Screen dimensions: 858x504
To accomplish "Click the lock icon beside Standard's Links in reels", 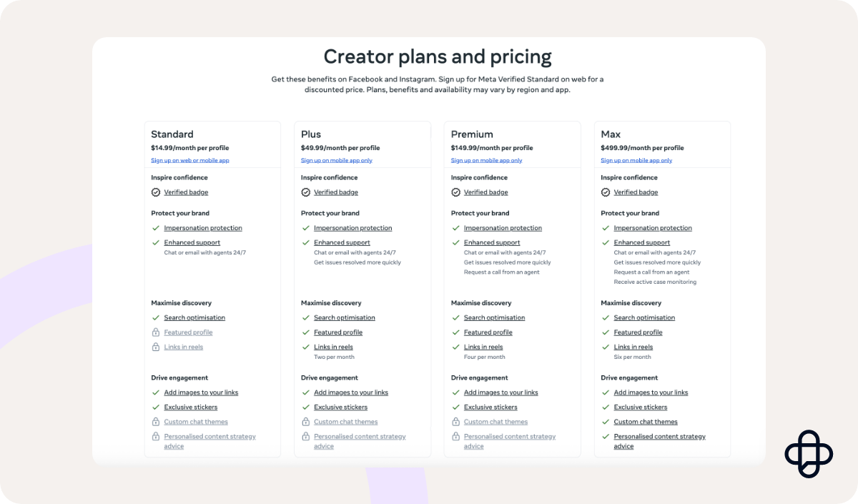I will point(156,347).
